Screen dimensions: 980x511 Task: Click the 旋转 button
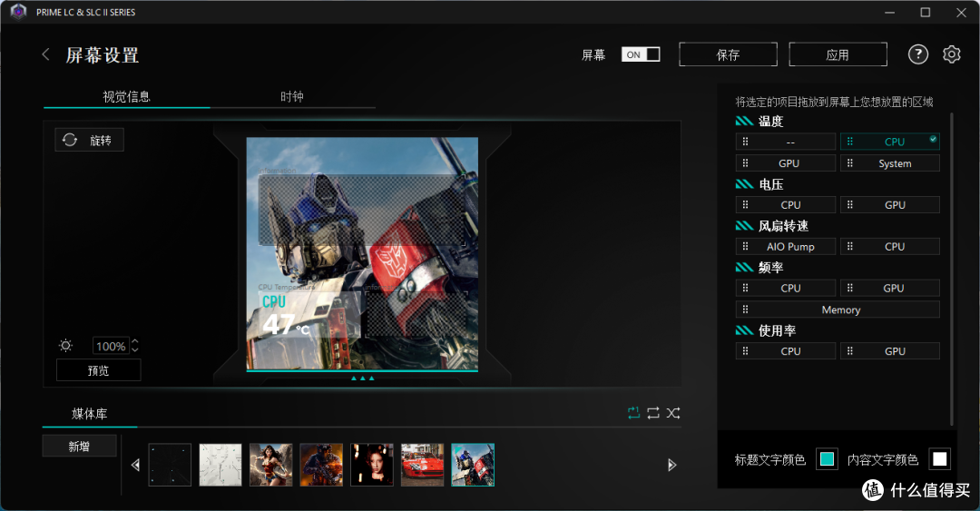89,140
